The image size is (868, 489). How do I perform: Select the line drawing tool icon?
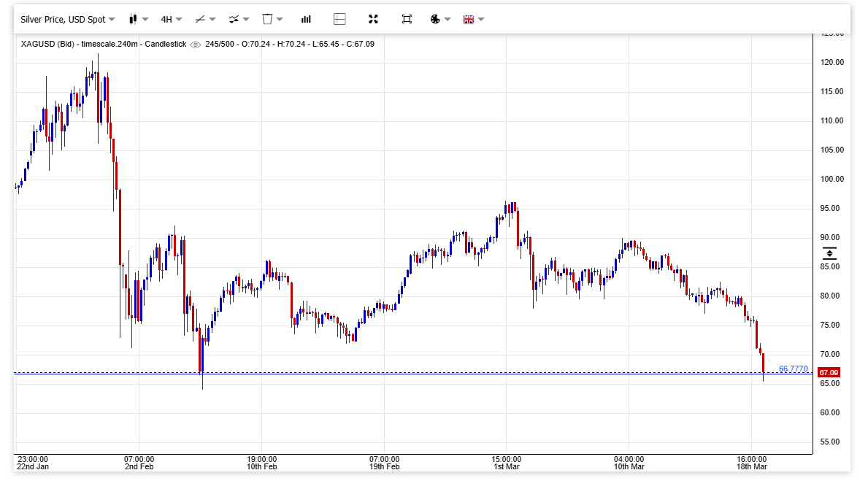pyautogui.click(x=200, y=19)
